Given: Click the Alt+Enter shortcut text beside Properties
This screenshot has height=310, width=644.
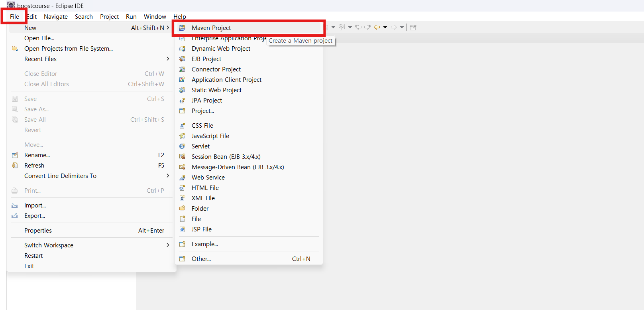Looking at the screenshot, I should [x=151, y=231].
